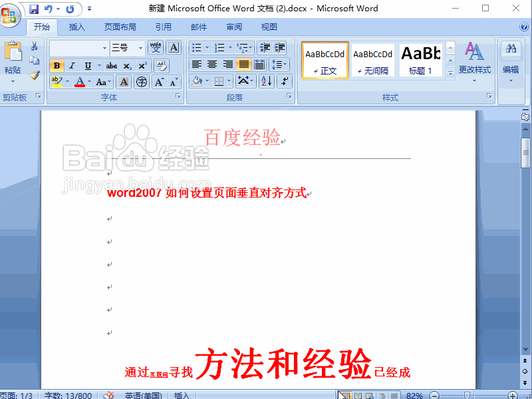The width and height of the screenshot is (532, 399).
Task: Add character border around text
Action: pyautogui.click(x=174, y=48)
